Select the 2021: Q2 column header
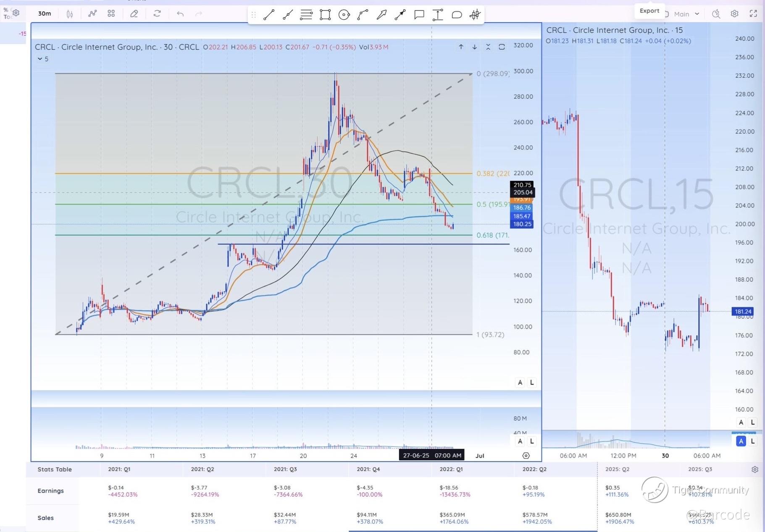 (x=202, y=469)
